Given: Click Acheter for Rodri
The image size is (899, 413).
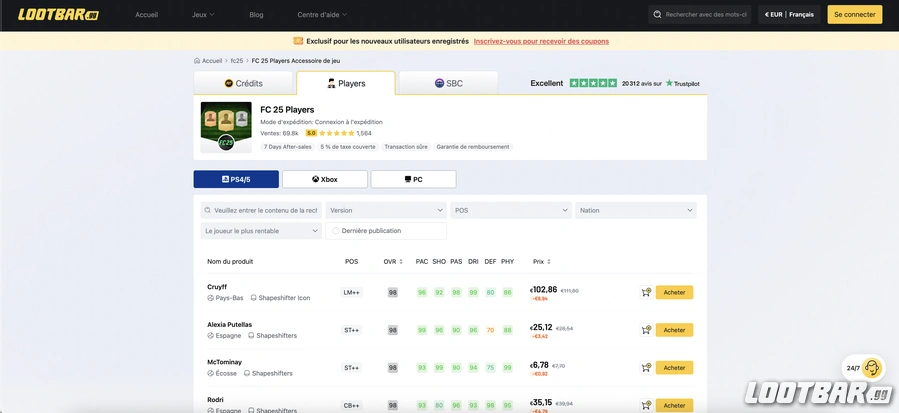Looking at the screenshot, I should pyautogui.click(x=674, y=405).
